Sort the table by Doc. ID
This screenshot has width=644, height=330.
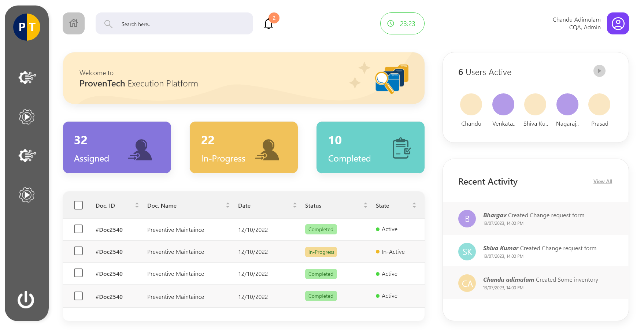pyautogui.click(x=137, y=205)
